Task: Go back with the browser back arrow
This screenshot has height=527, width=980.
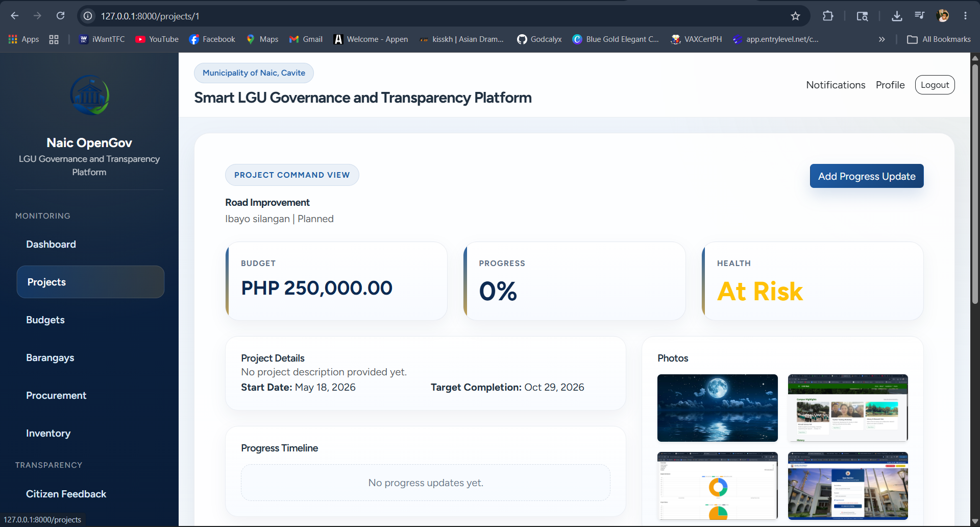Action: tap(15, 16)
